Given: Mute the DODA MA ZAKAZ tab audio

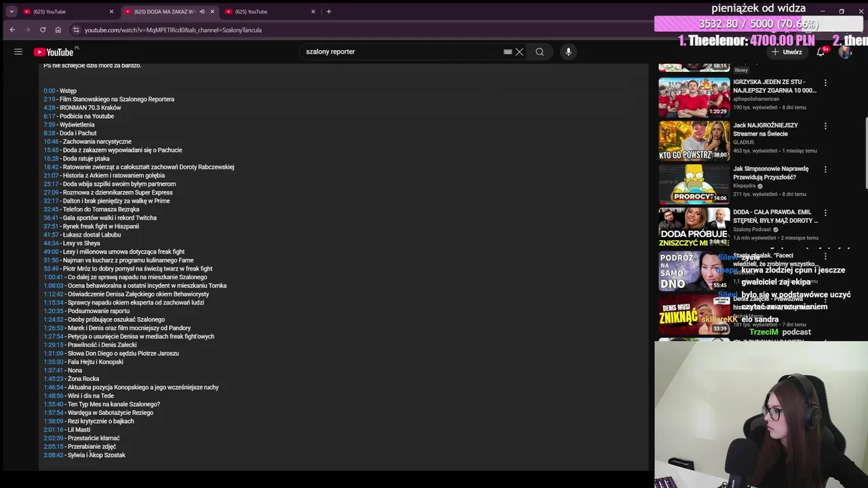Looking at the screenshot, I should click(202, 12).
